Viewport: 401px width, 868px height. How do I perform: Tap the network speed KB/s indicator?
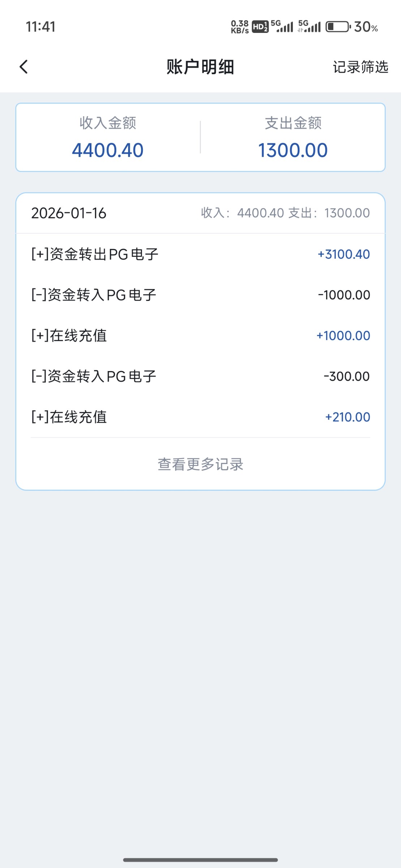pyautogui.click(x=240, y=27)
